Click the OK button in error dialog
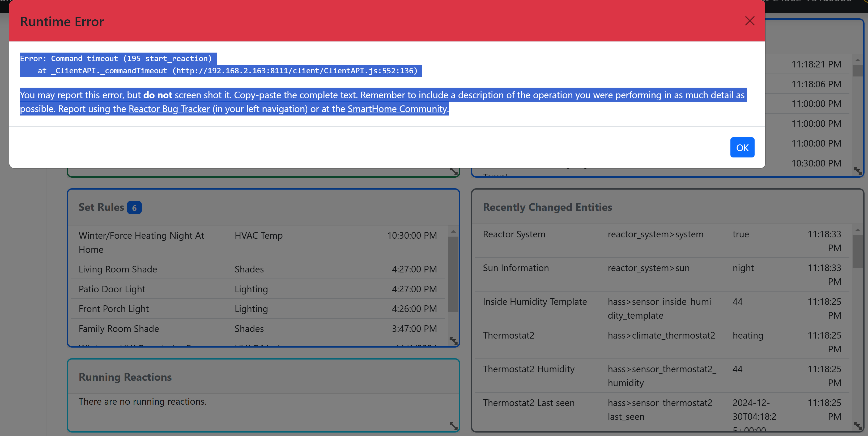Screen dimensions: 868x436 click(742, 147)
